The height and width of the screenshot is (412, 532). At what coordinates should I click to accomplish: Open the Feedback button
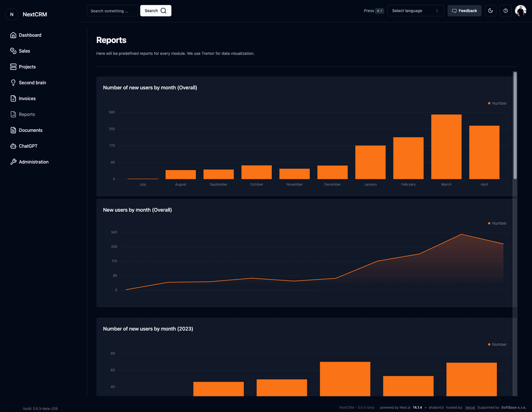[464, 11]
